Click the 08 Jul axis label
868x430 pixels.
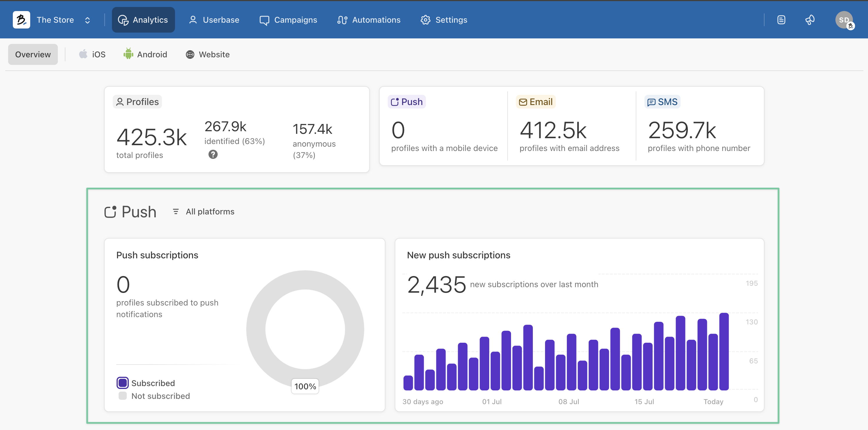point(569,401)
